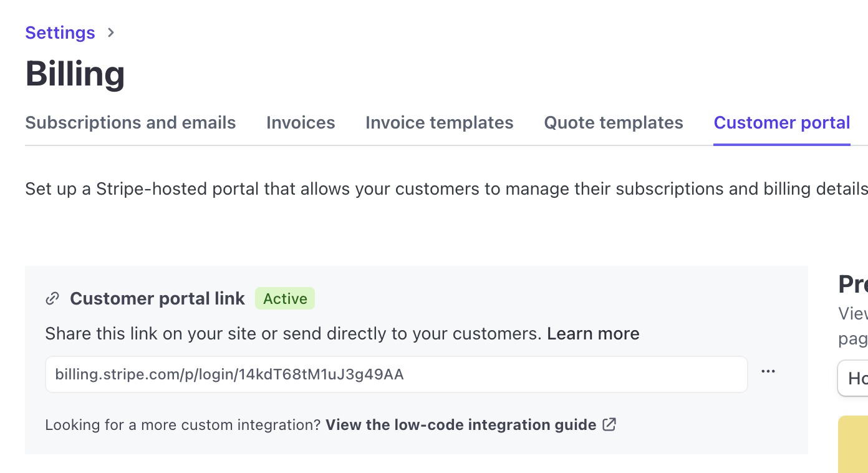Switch to Subscriptions and emails tab
This screenshot has width=868, height=473.
pyautogui.click(x=130, y=123)
